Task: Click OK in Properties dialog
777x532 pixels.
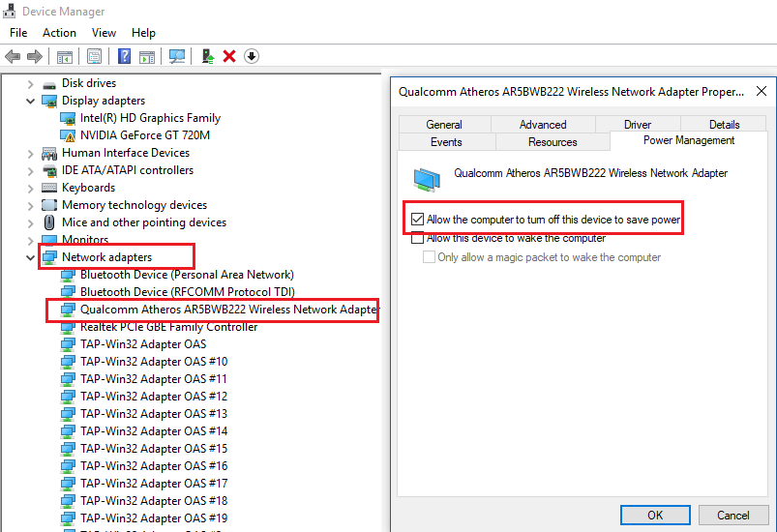Action: click(655, 516)
